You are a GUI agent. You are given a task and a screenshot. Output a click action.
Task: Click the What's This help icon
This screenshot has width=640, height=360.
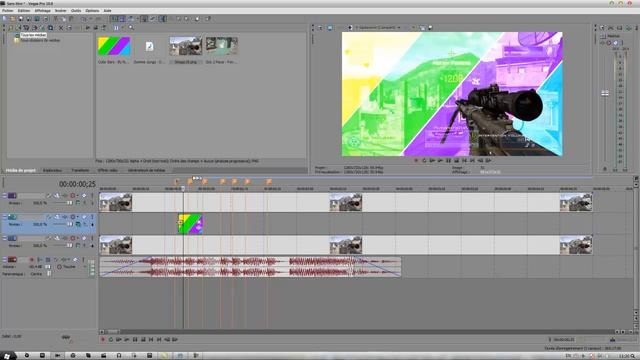pos(208,19)
